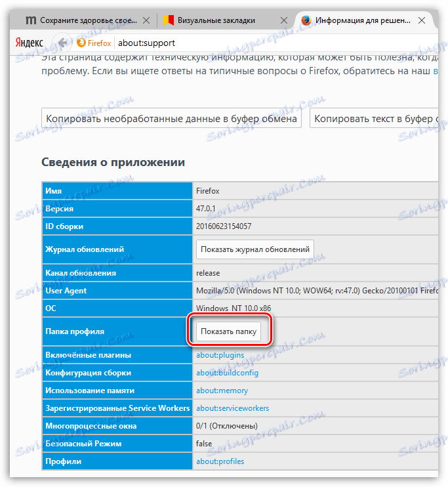The image size is (448, 487).
Task: Click the 'Показать папку' button
Action: coord(228,331)
